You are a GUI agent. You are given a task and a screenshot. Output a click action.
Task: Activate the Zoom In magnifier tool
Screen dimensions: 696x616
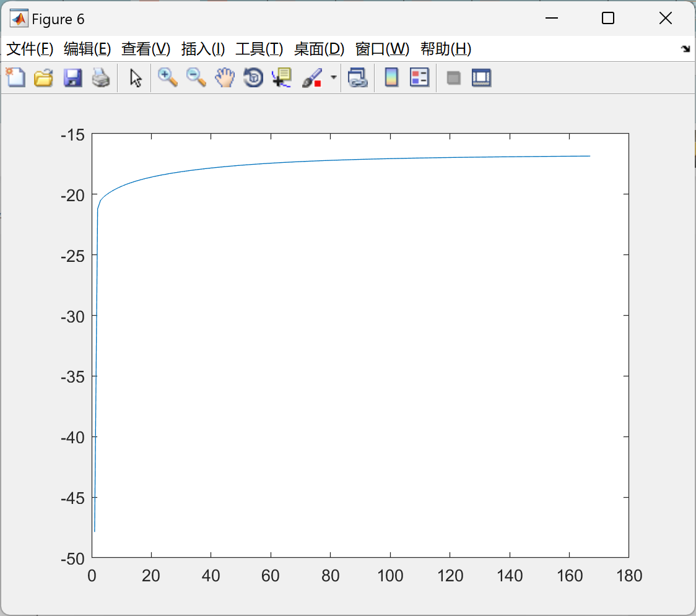point(167,77)
